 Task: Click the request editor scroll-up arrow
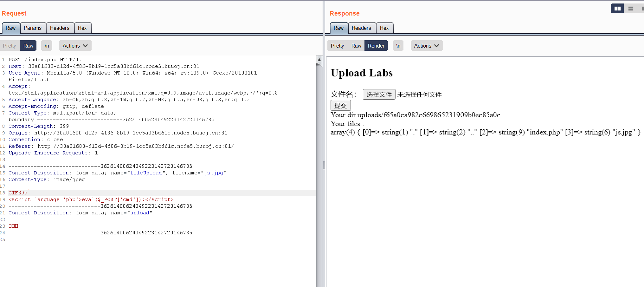tap(319, 60)
